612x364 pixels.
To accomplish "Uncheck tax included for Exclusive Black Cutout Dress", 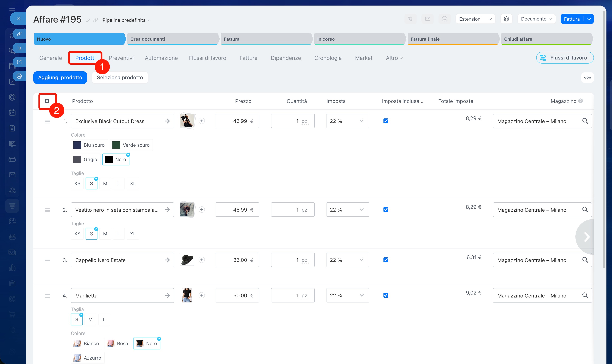I will pos(386,121).
